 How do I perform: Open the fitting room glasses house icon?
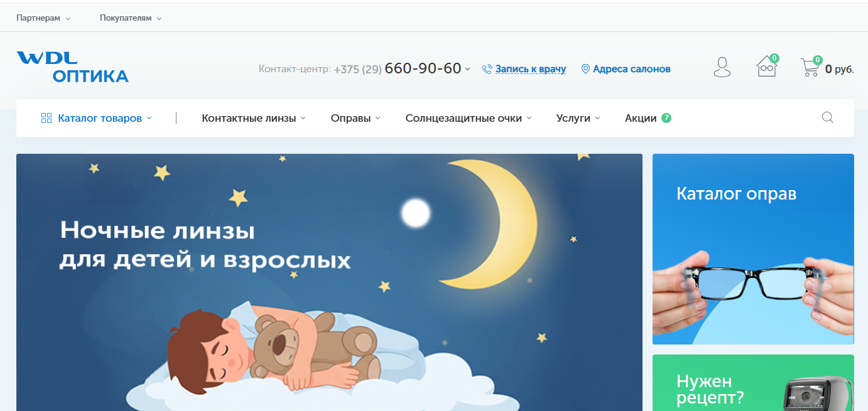767,66
